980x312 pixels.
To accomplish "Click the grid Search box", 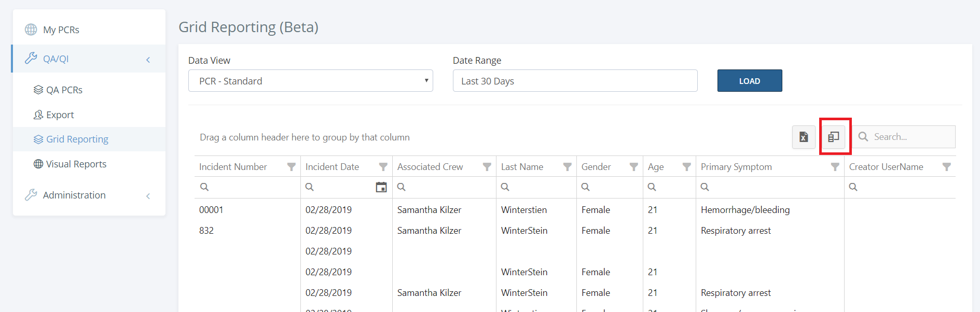I will pyautogui.click(x=912, y=137).
